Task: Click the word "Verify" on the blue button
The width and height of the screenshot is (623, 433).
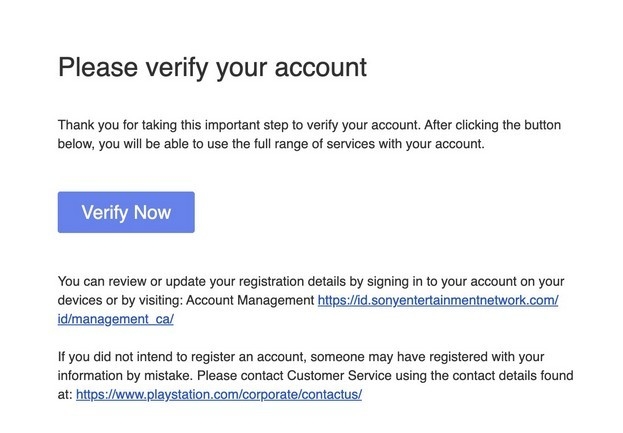Action: point(103,212)
